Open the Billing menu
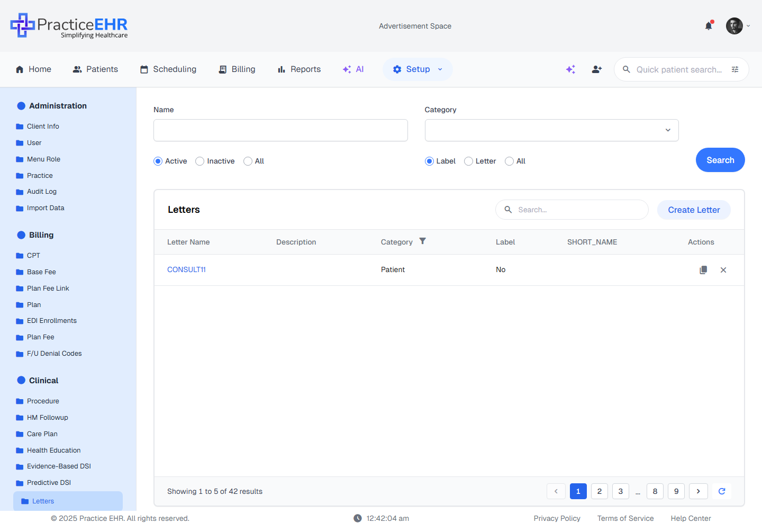Image resolution: width=762 pixels, height=532 pixels. [237, 69]
